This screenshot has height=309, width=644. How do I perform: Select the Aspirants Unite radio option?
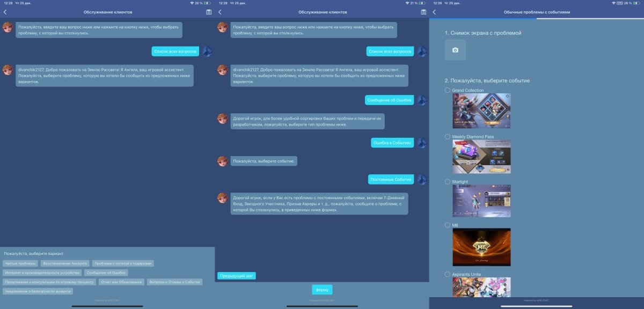point(448,274)
